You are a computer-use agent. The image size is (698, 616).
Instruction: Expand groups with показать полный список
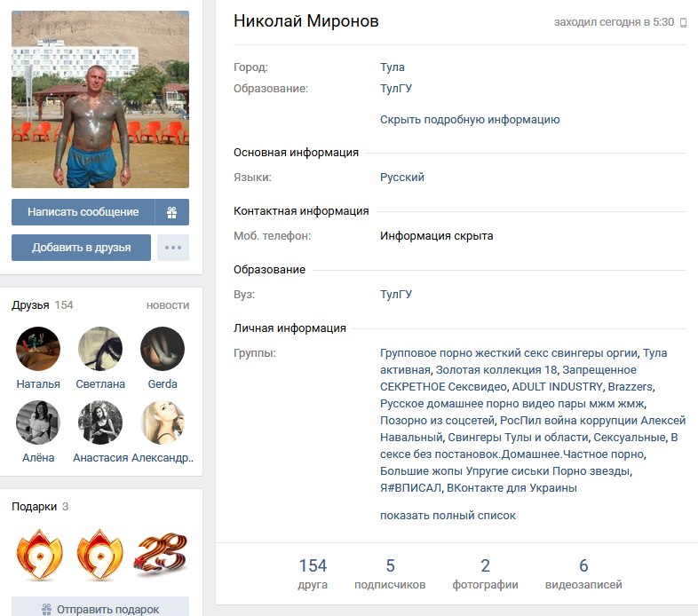(x=448, y=516)
